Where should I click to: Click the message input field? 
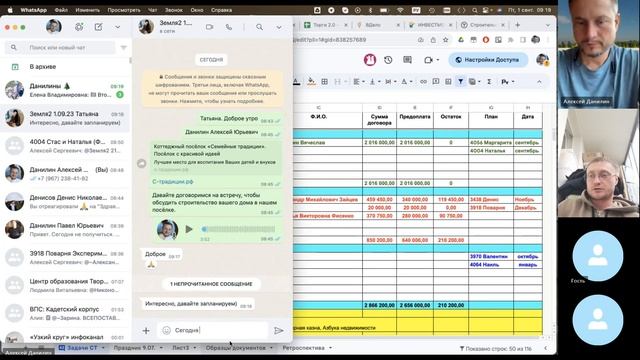click(x=213, y=330)
